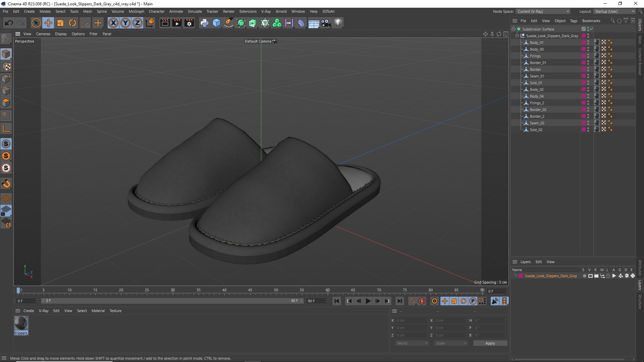Open the Spline Pen tool
Screen dimensions: 644x362
[x=229, y=23]
